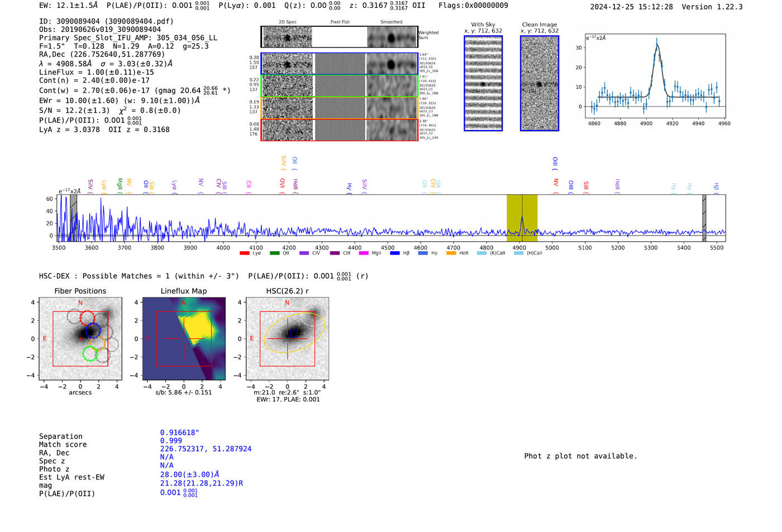Open the Clean Image cutout
782x532 pixels.
(540, 83)
